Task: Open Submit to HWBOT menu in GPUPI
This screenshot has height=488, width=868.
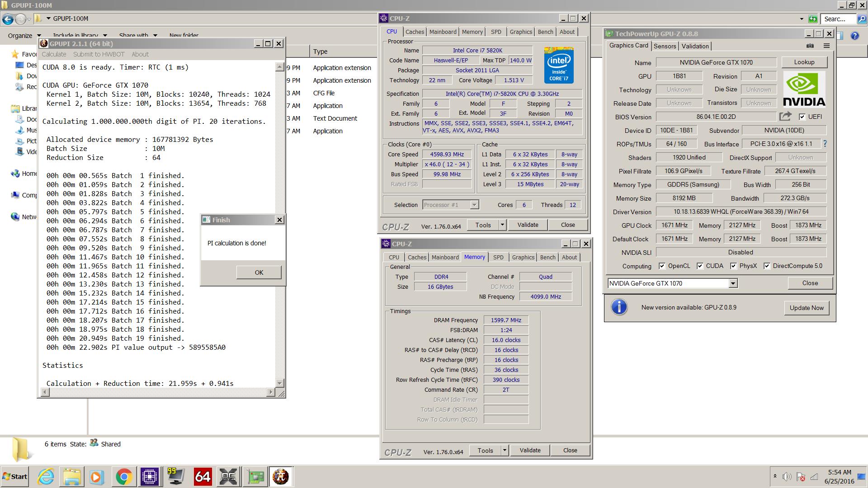Action: click(99, 54)
